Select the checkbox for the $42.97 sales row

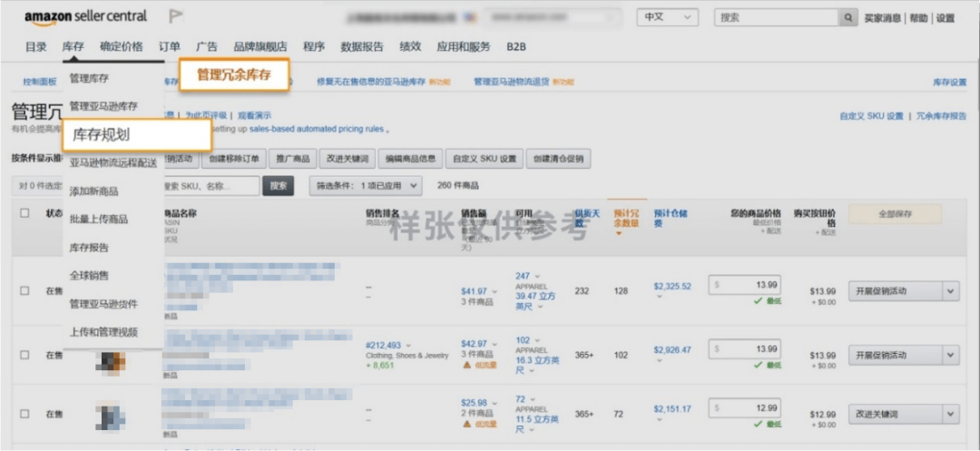(25, 355)
